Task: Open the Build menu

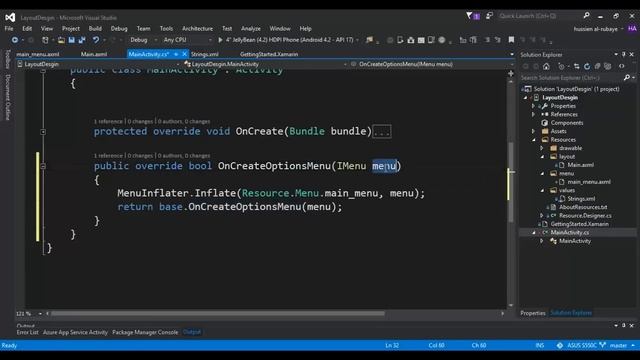Action: pyautogui.click(x=95, y=29)
